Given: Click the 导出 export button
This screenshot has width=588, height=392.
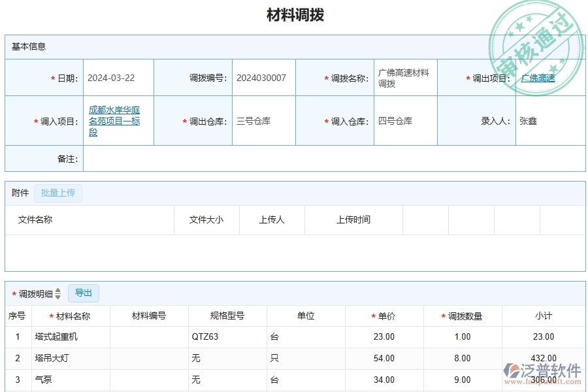Looking at the screenshot, I should pyautogui.click(x=84, y=293).
